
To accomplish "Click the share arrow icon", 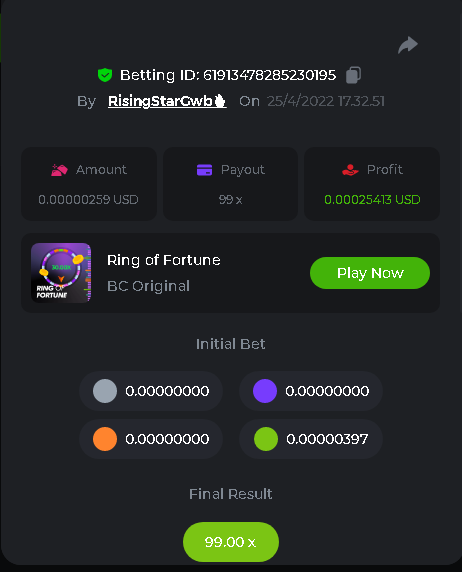I will 408,45.
